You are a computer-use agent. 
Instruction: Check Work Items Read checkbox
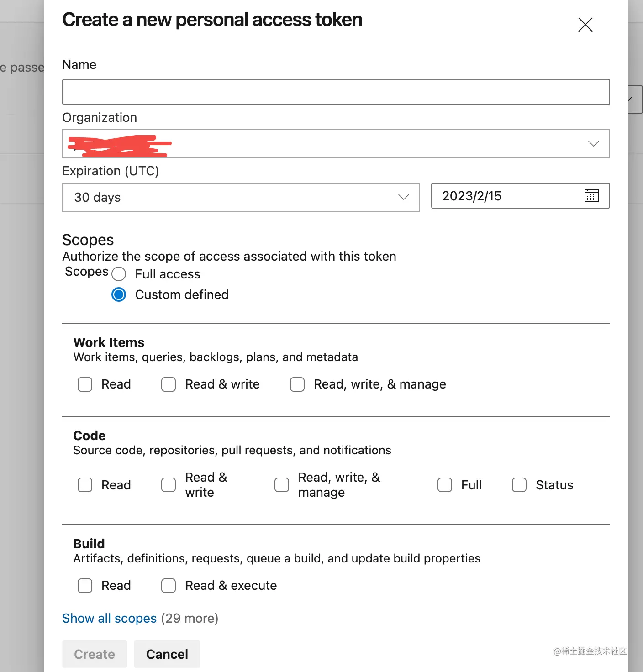point(85,384)
